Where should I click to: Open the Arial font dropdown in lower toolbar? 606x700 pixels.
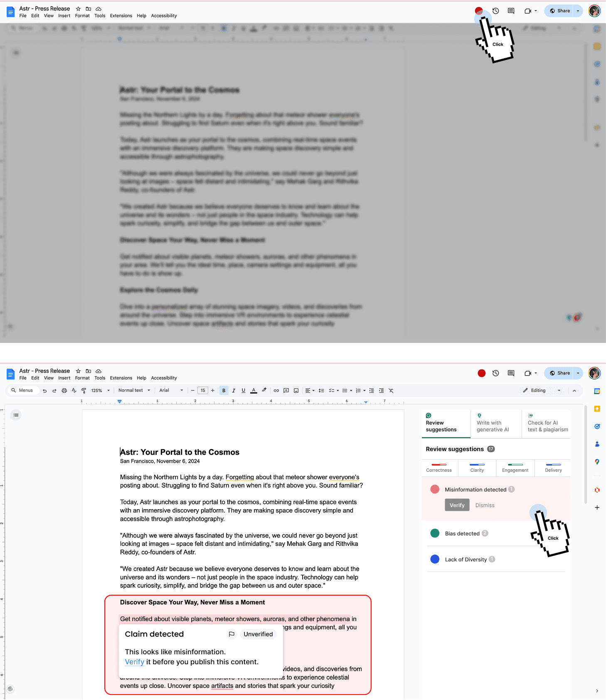(171, 390)
